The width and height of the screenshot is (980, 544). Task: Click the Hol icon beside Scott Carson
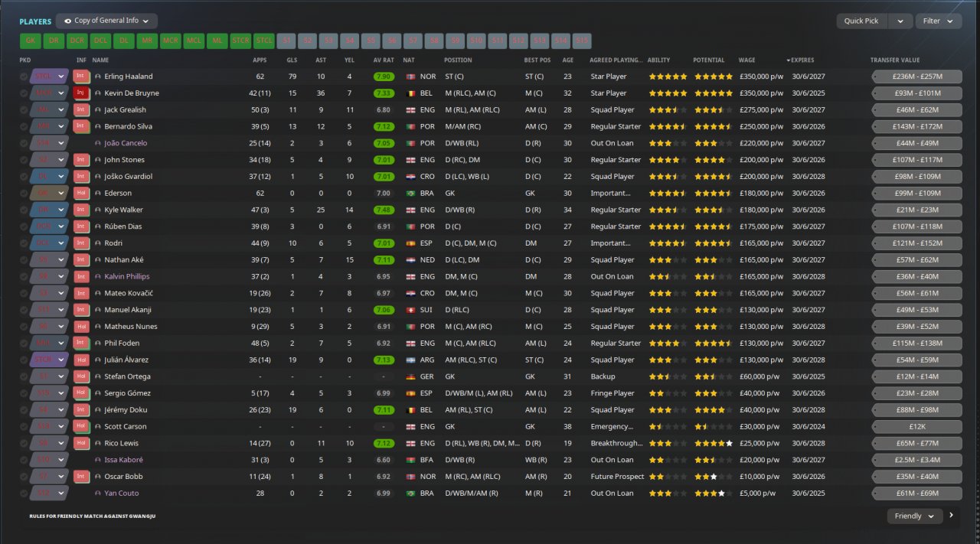(81, 427)
